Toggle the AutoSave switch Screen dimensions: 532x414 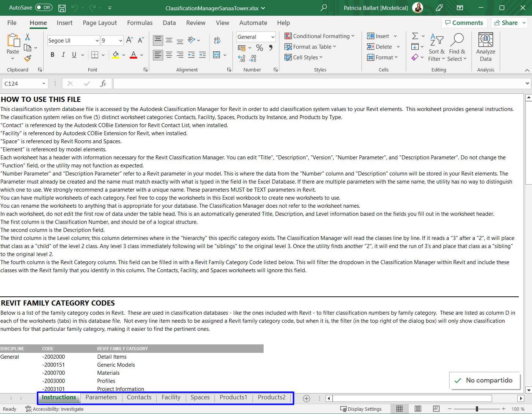tap(44, 7)
